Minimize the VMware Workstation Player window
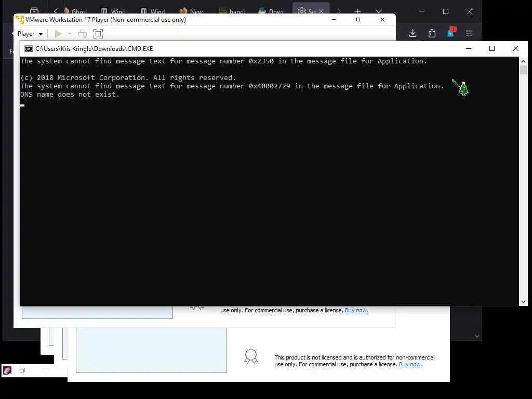 point(334,20)
